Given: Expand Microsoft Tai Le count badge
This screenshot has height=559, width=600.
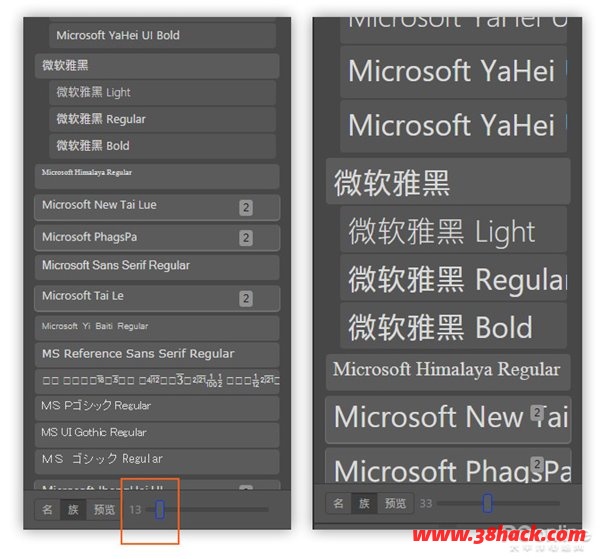Looking at the screenshot, I should 246,298.
